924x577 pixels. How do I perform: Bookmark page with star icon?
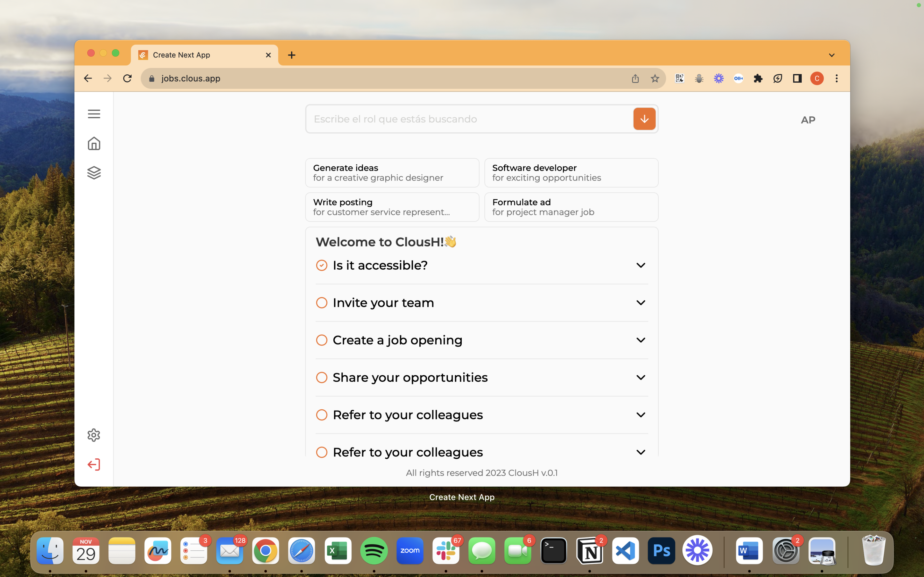[x=655, y=79]
